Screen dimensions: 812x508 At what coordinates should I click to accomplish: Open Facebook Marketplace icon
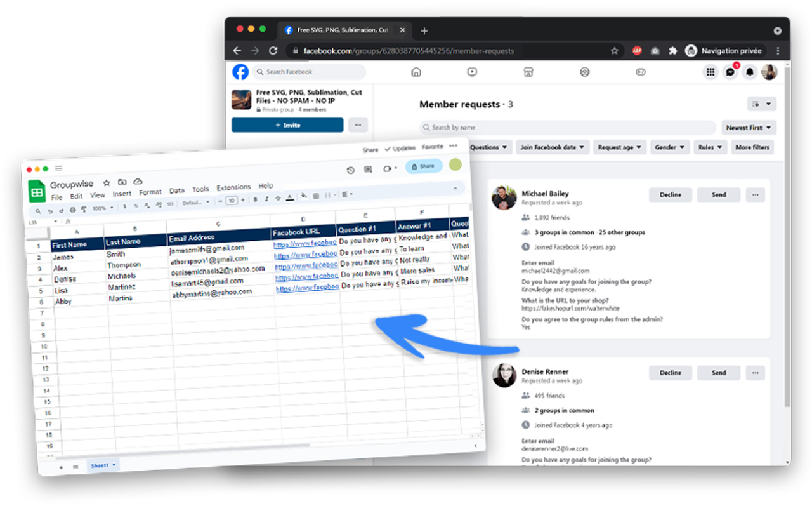(x=528, y=72)
